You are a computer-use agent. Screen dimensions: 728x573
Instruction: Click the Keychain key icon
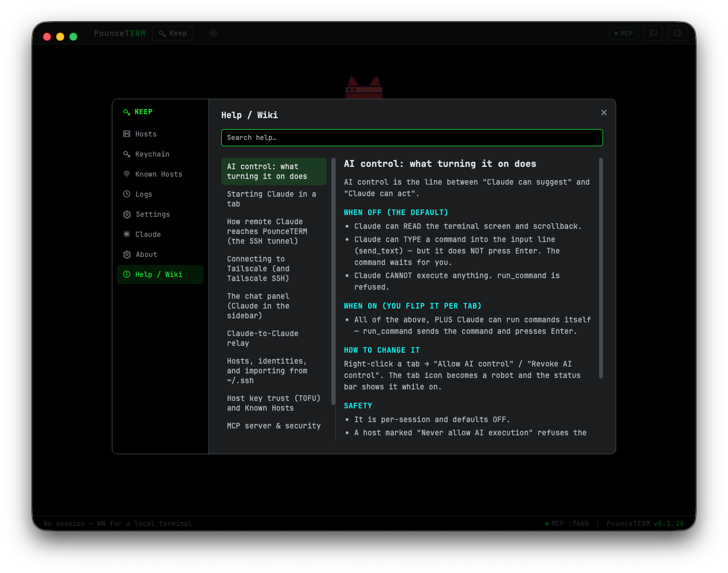pyautogui.click(x=127, y=154)
